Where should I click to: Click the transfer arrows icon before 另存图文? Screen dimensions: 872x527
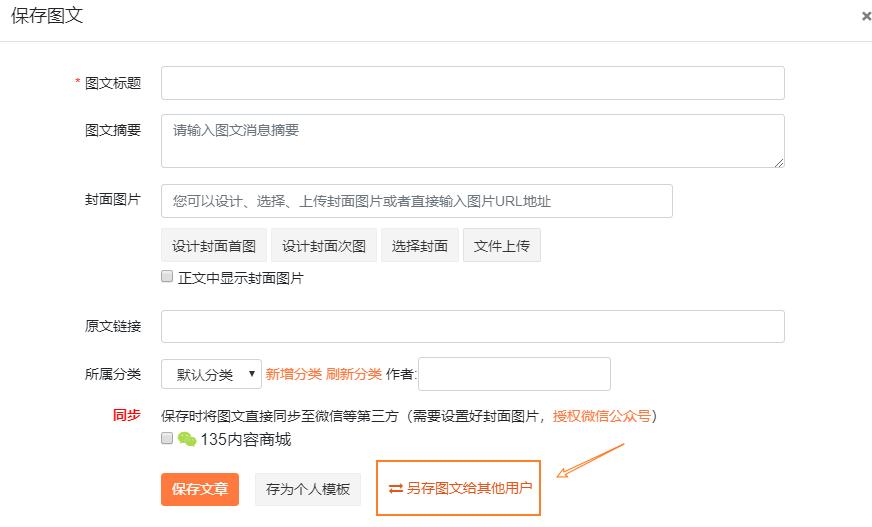(395, 489)
